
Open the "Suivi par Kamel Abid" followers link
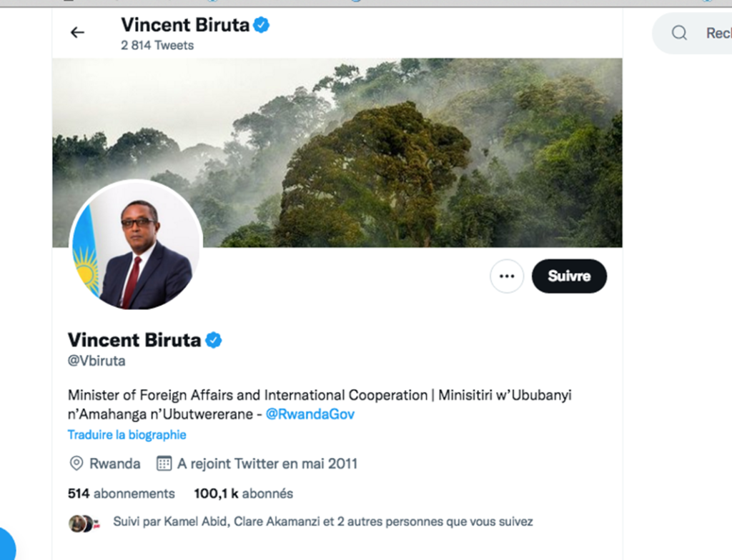coord(322,522)
